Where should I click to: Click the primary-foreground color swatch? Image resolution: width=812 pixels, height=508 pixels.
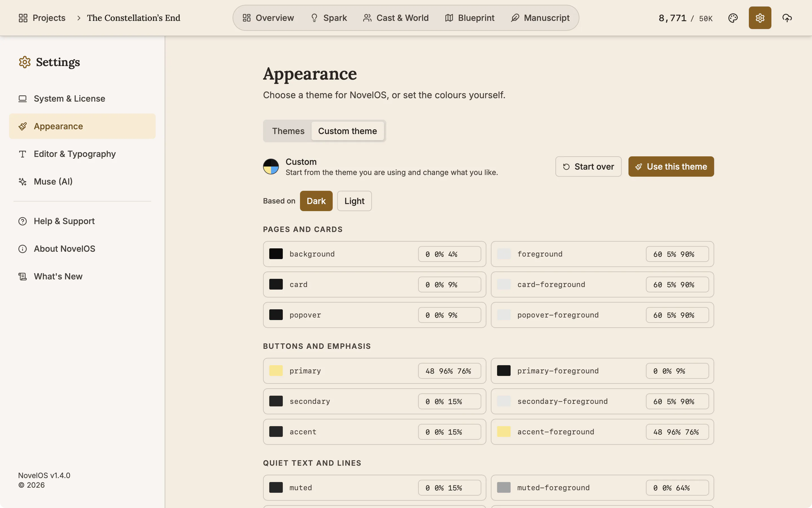click(504, 371)
